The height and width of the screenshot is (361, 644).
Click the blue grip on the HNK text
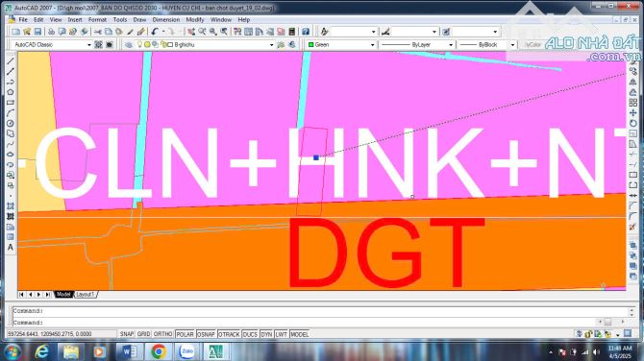(x=316, y=157)
